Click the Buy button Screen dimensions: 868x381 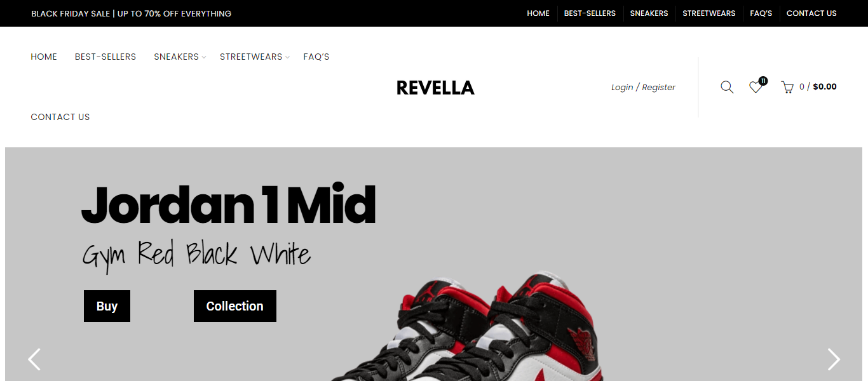point(107,306)
